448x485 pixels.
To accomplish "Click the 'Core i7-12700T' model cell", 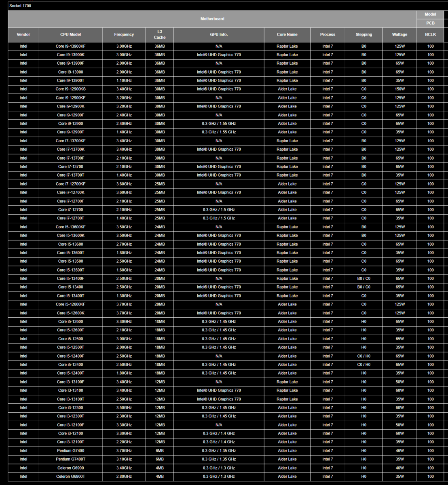I will (71, 218).
